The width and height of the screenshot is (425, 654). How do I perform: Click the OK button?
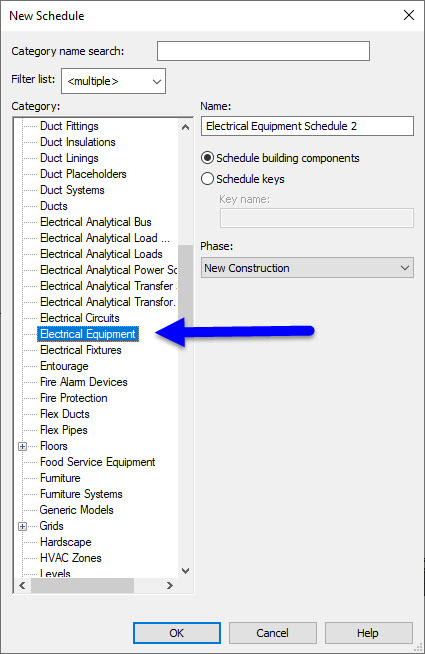pos(177,633)
